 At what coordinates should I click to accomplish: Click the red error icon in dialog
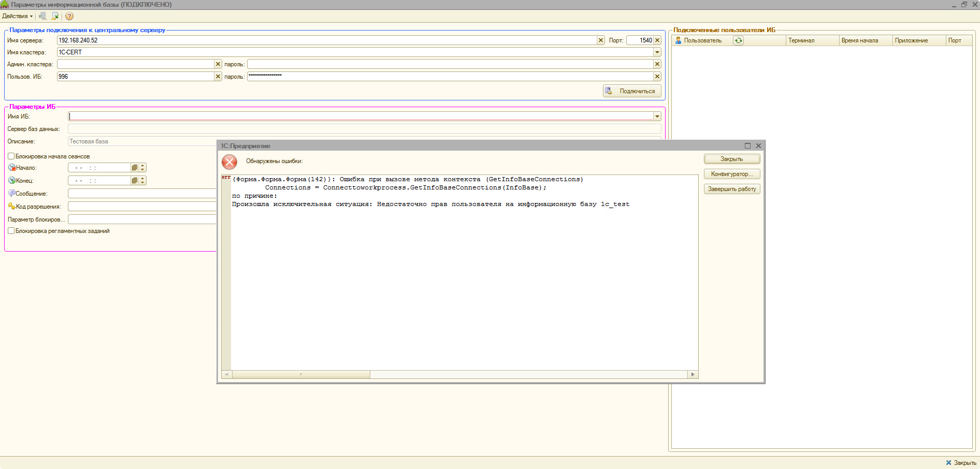click(229, 162)
